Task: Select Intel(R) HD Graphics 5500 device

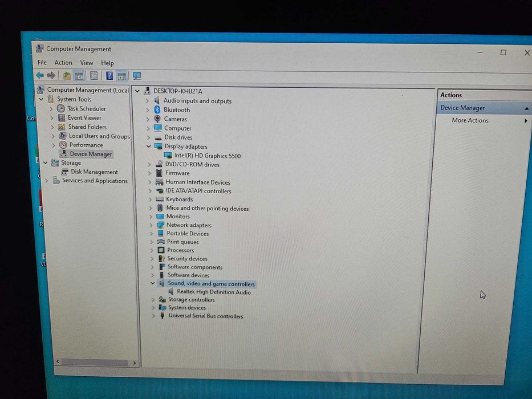Action: point(208,156)
